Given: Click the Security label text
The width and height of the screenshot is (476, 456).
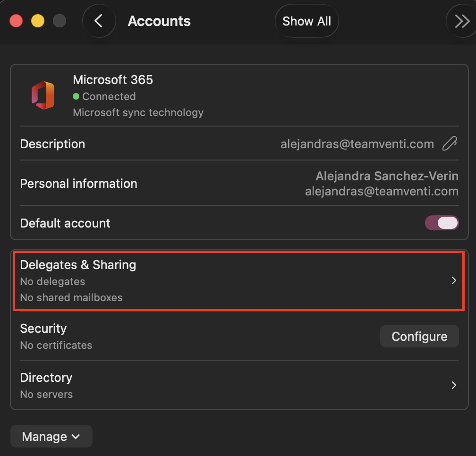Looking at the screenshot, I should tap(43, 329).
